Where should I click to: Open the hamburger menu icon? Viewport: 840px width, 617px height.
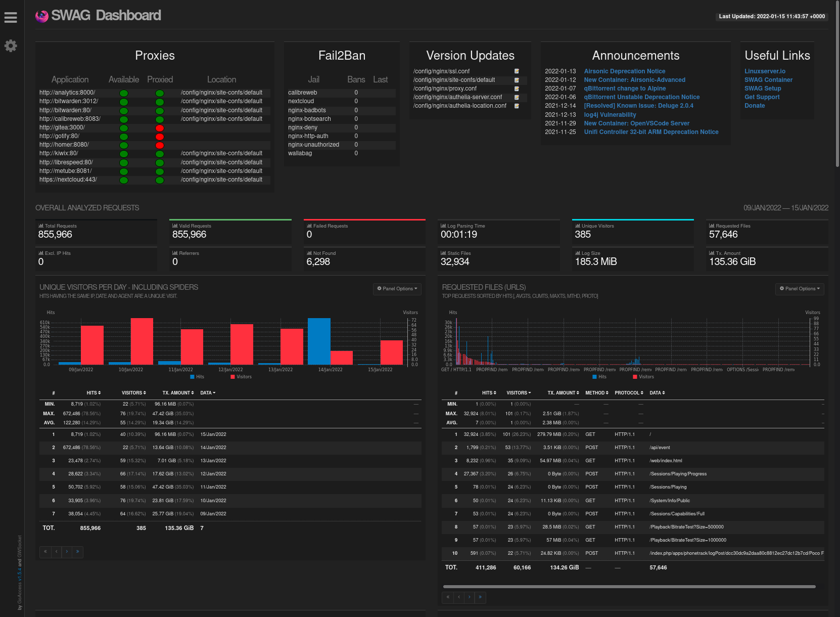(11, 18)
